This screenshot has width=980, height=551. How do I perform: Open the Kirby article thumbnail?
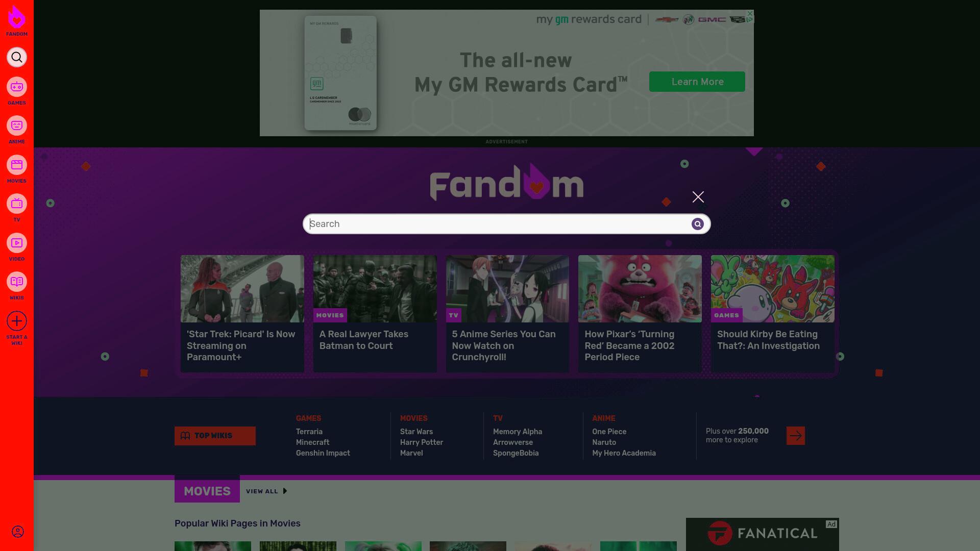[x=773, y=289]
